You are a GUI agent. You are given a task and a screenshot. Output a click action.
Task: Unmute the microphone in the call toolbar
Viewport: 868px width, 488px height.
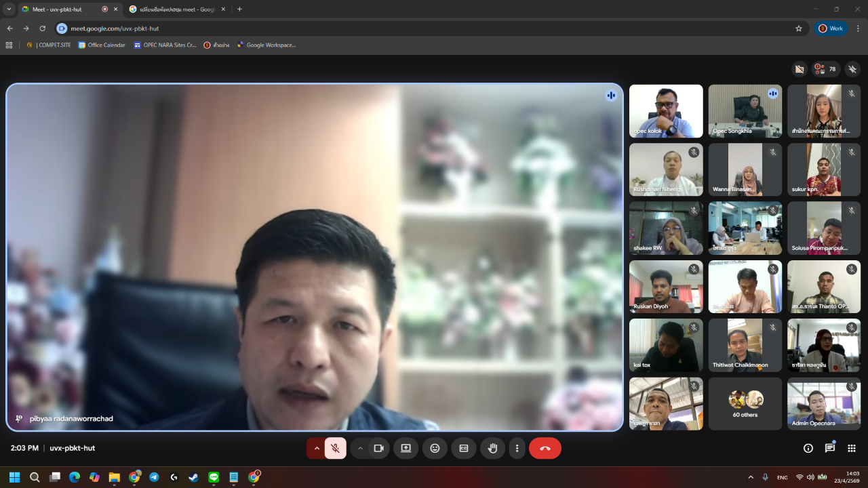coord(335,448)
